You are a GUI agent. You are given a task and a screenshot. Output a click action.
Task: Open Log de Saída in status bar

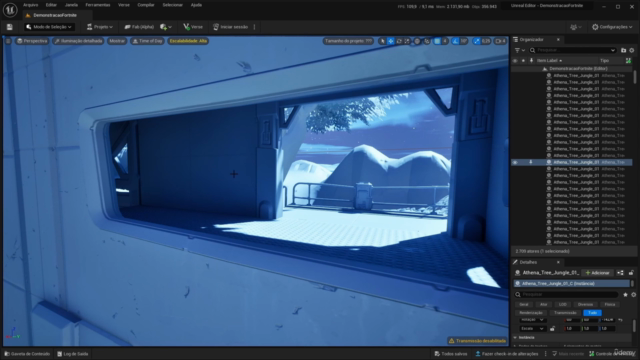pos(73,354)
